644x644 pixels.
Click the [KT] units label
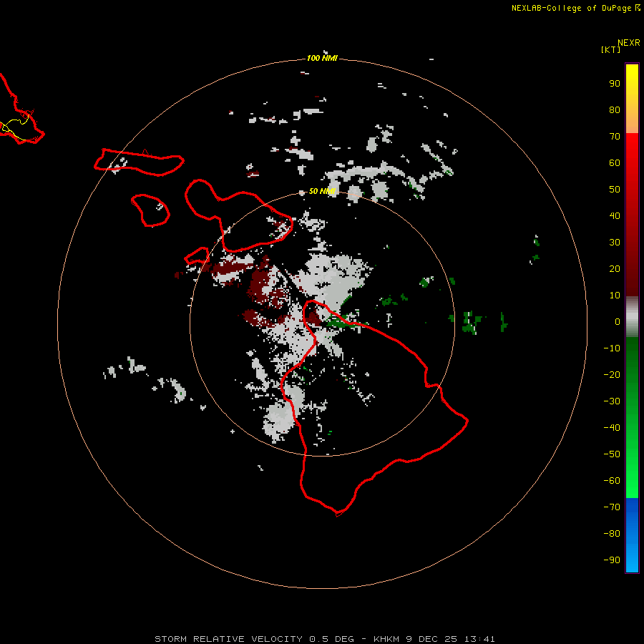tap(610, 49)
